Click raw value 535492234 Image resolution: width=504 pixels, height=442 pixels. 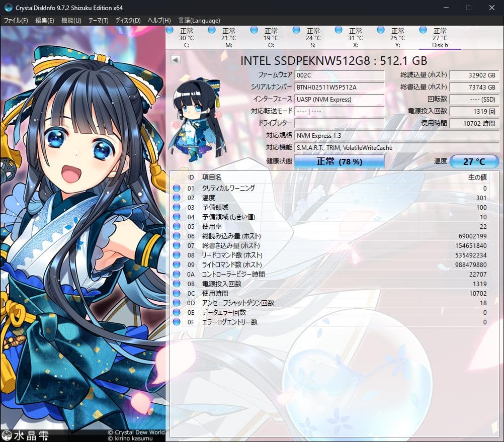pos(471,255)
